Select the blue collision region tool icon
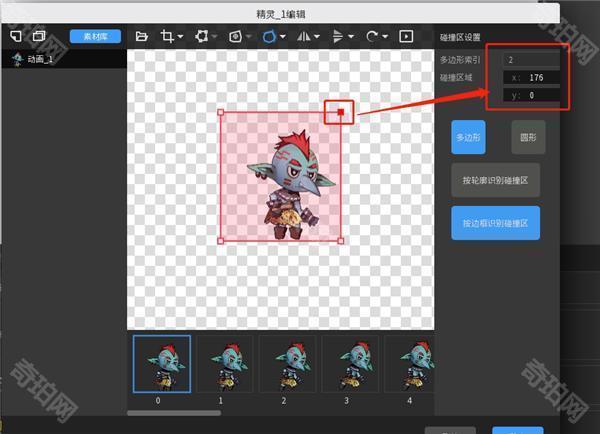Image resolution: width=600 pixels, height=434 pixels. pos(269,37)
